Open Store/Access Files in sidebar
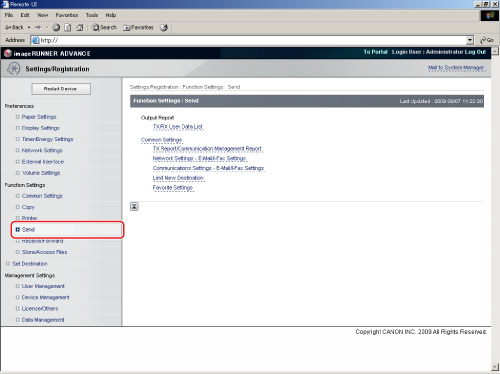This screenshot has height=374, width=500. 44,252
